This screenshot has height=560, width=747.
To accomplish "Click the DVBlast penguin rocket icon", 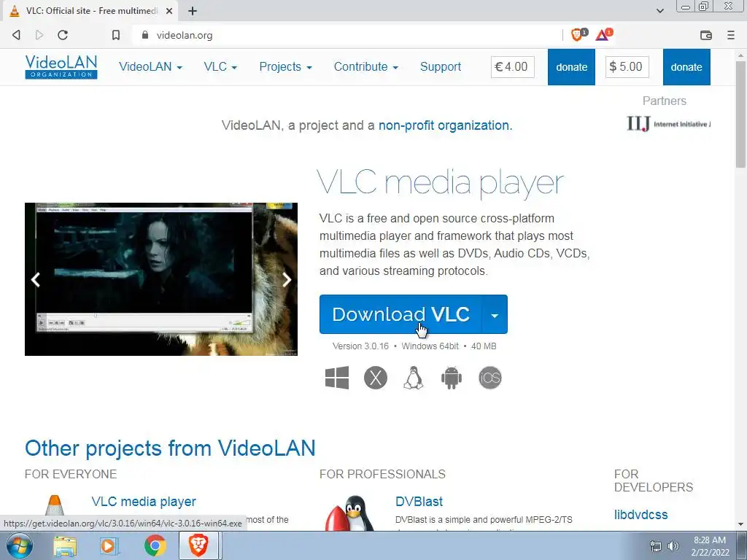I will tap(350, 513).
